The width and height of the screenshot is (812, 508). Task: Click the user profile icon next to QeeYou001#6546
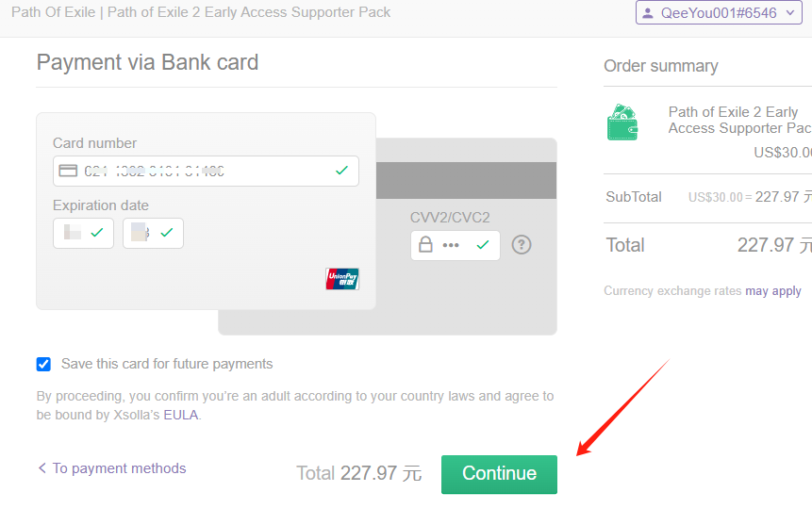pos(647,13)
